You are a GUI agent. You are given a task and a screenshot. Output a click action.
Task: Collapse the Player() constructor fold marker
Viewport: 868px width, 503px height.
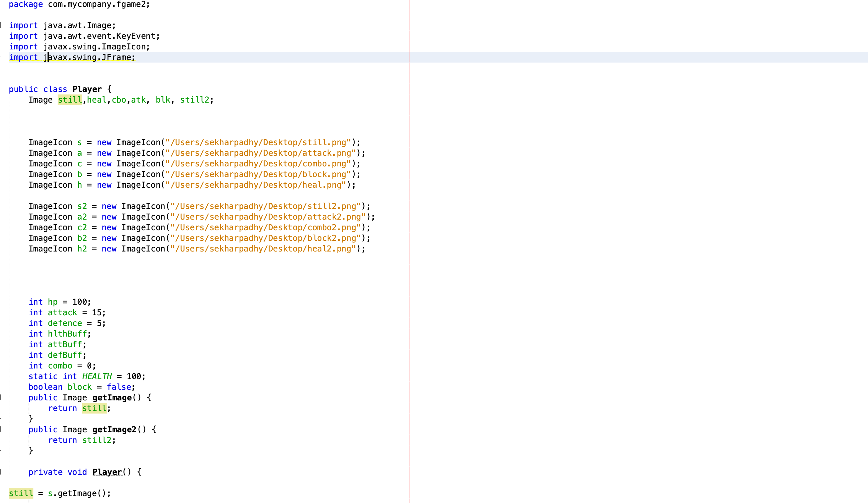(1, 472)
